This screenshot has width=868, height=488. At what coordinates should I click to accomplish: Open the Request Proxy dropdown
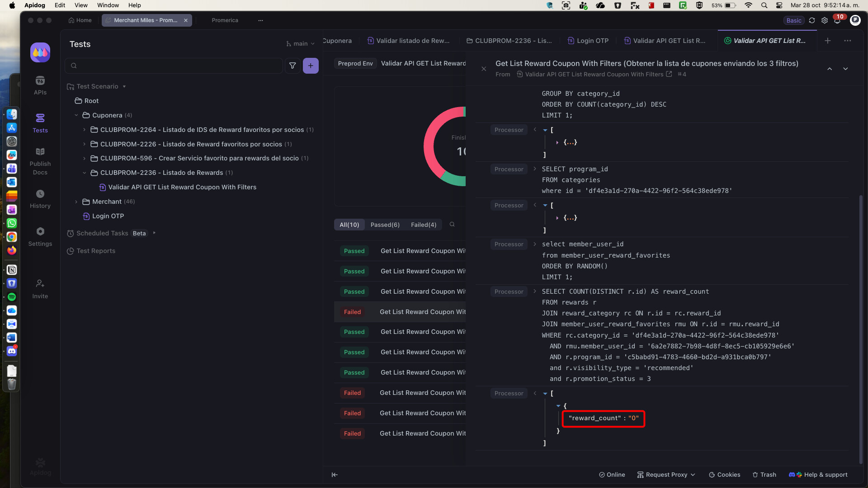click(666, 474)
